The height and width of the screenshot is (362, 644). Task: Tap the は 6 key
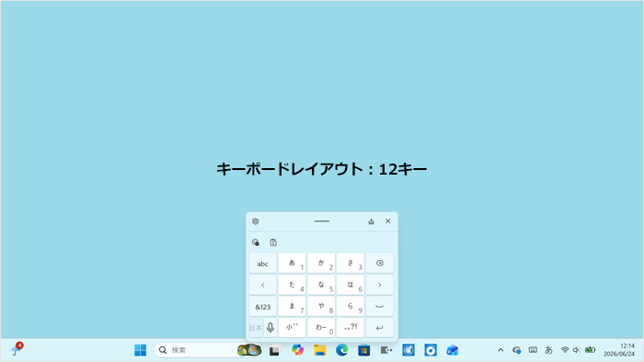point(351,285)
